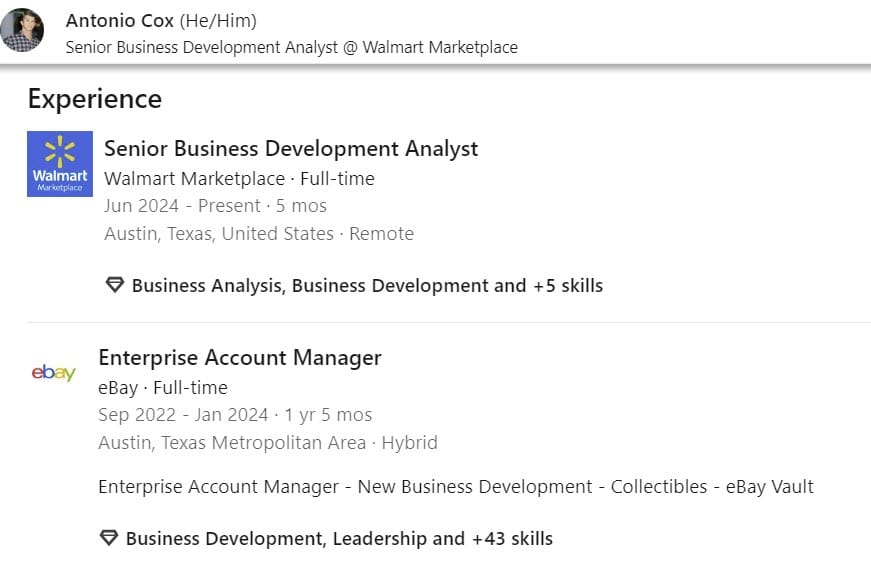
Task: Click the header headline Senior Business Development Analyst @ Walmart Marketplace
Action: [291, 47]
